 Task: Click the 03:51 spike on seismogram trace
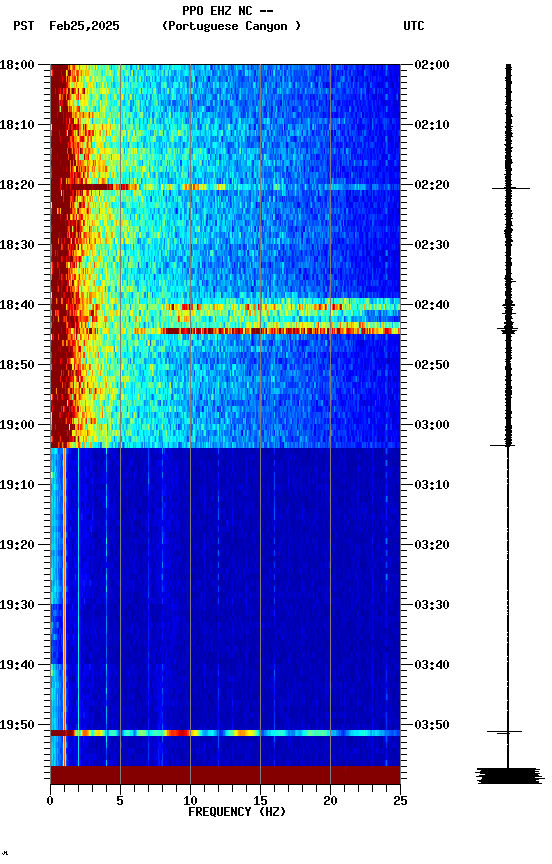[505, 732]
